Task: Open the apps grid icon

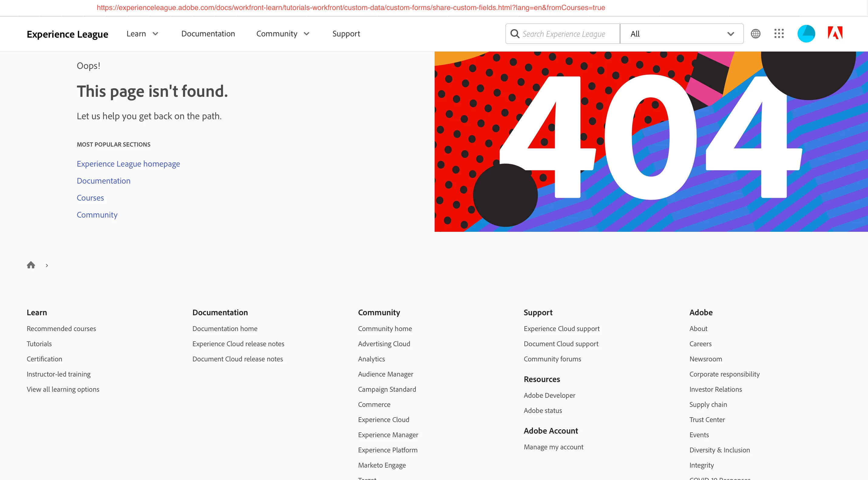Action: point(779,34)
